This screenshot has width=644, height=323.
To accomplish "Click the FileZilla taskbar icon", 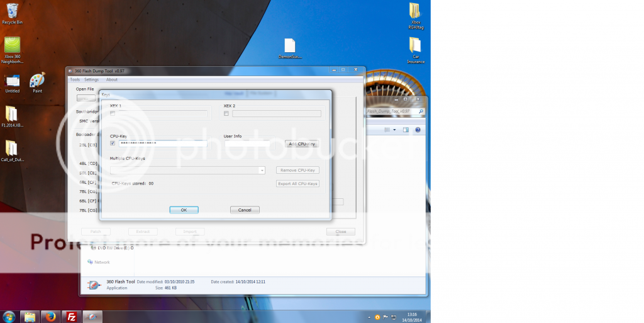I will pos(72,317).
